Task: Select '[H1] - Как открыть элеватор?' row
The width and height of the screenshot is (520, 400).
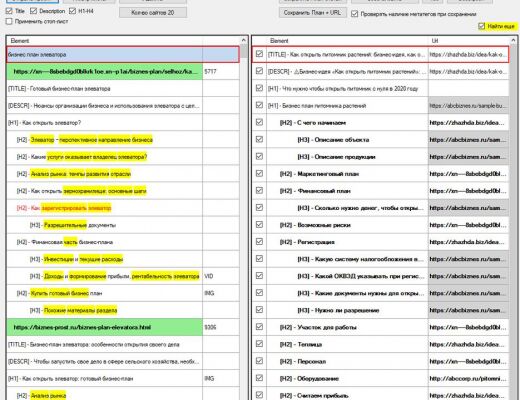Action: click(123, 123)
